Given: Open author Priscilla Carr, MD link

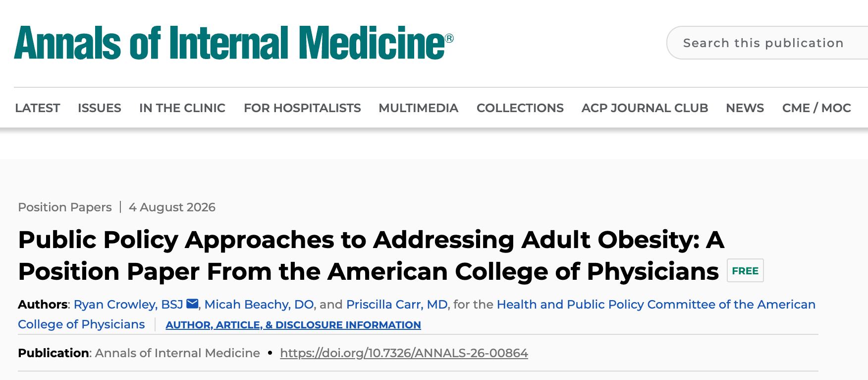Looking at the screenshot, I should point(397,304).
